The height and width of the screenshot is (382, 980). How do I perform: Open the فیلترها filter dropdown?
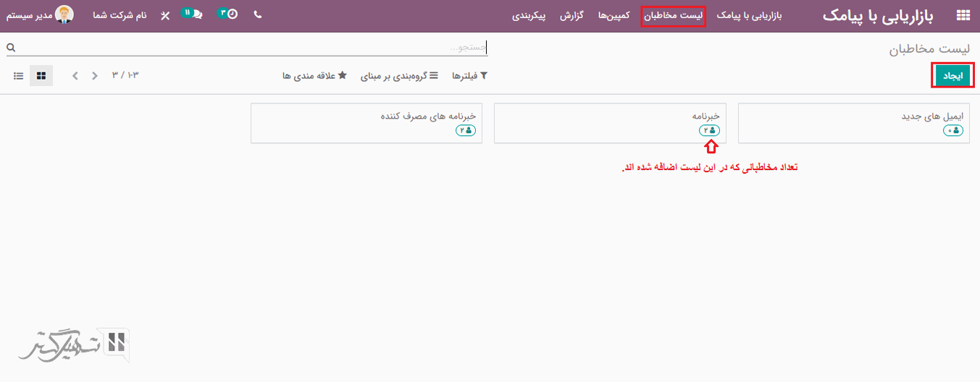(469, 76)
